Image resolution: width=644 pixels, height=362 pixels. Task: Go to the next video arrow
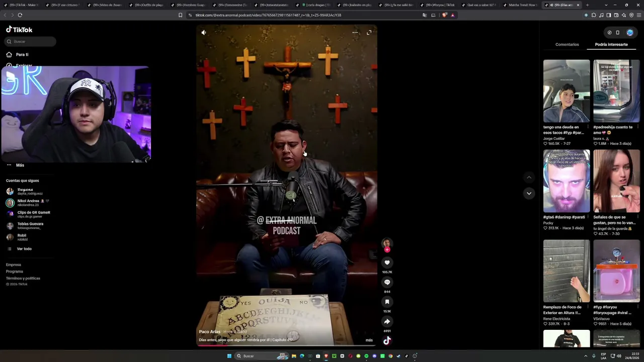(529, 193)
